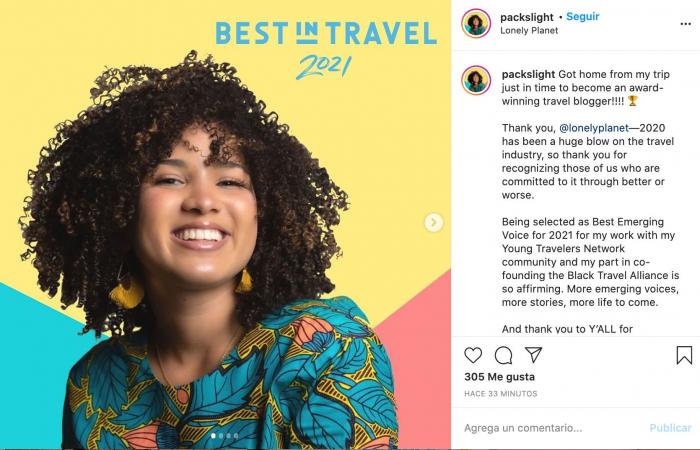Share post via paper plane icon

pyautogui.click(x=533, y=355)
